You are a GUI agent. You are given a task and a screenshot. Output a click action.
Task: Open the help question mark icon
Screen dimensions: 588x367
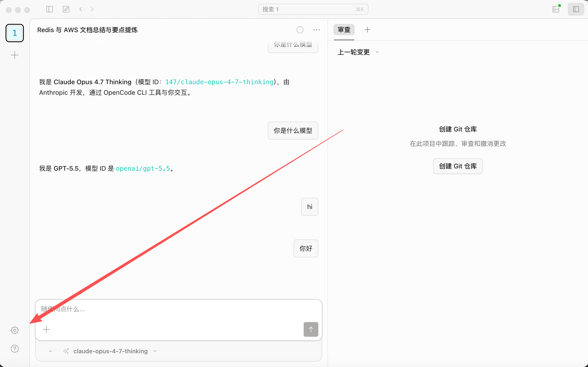point(14,349)
